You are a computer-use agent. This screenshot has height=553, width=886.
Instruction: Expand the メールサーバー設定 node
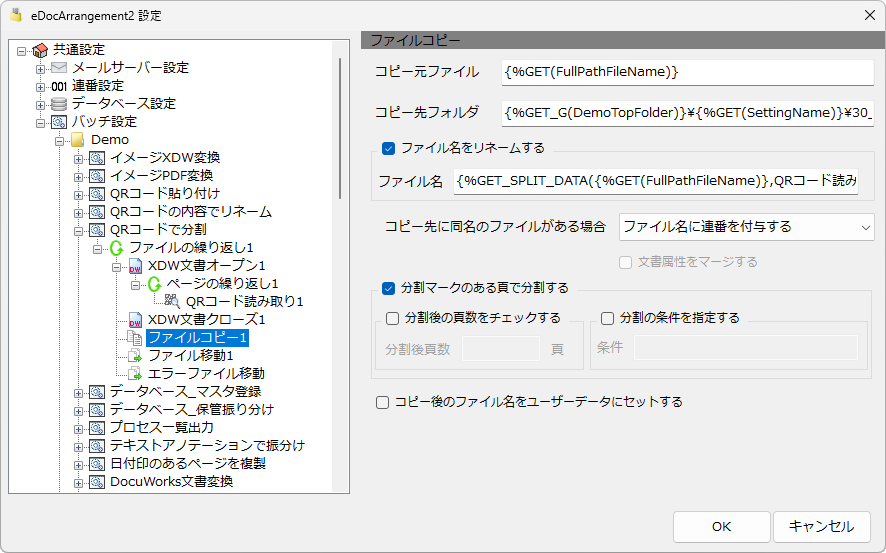click(40, 69)
